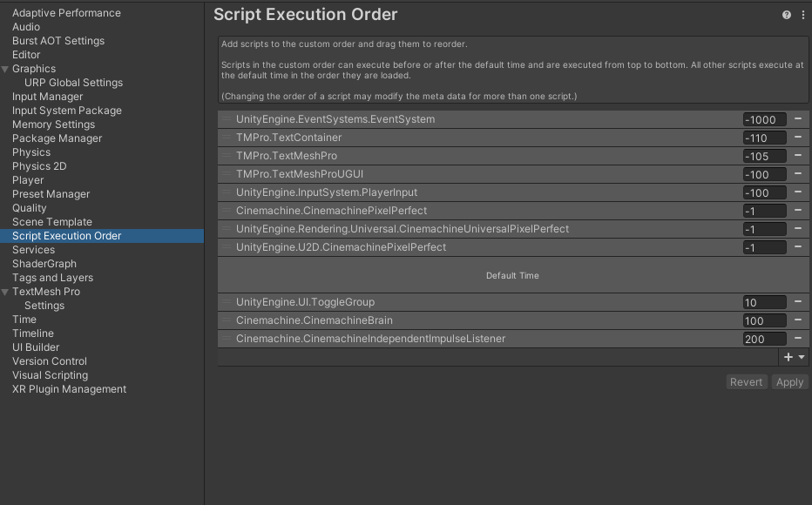The height and width of the screenshot is (505, 812).
Task: Select the Physics 2D category
Action: [39, 166]
